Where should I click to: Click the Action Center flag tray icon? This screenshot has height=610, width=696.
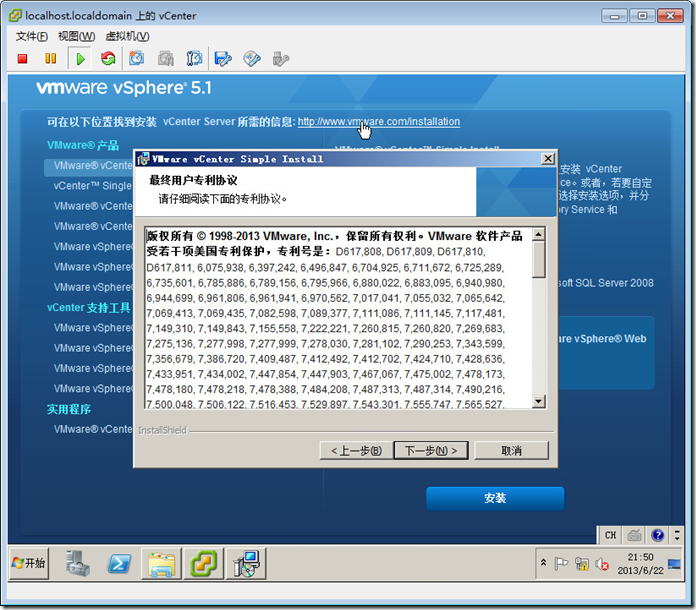562,564
